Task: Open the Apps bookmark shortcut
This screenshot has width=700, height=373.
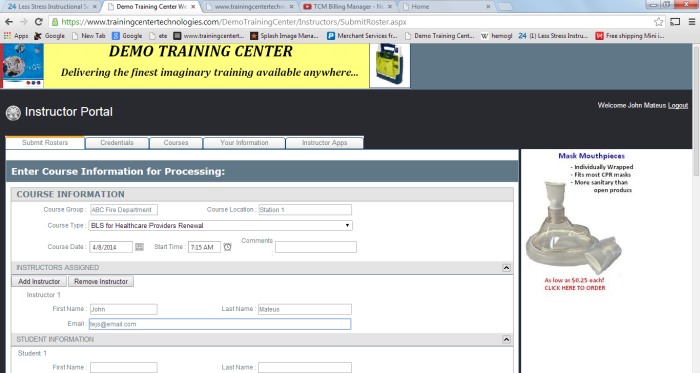Action: click(16, 36)
